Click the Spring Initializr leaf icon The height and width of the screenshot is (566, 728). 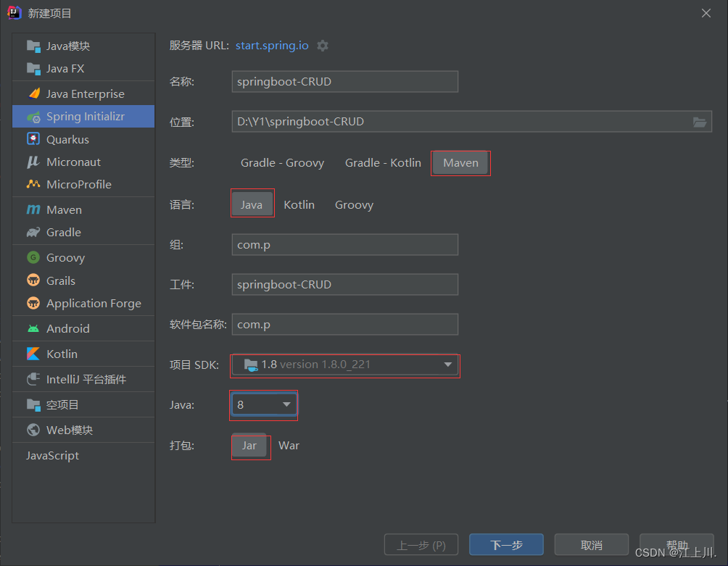click(x=33, y=117)
